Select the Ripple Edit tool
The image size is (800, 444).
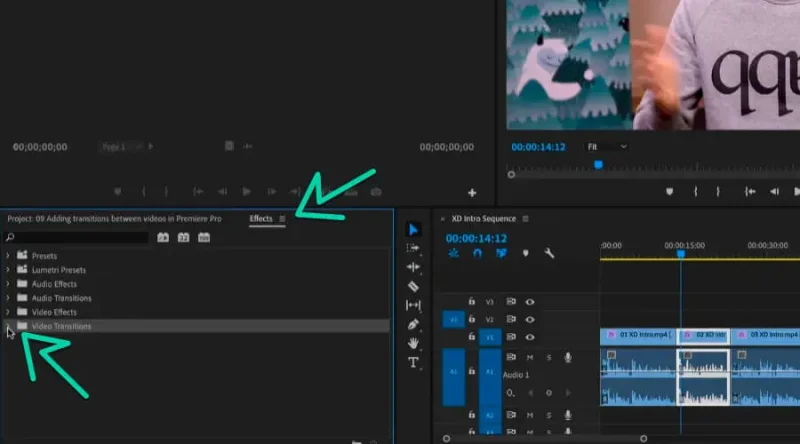(413, 267)
